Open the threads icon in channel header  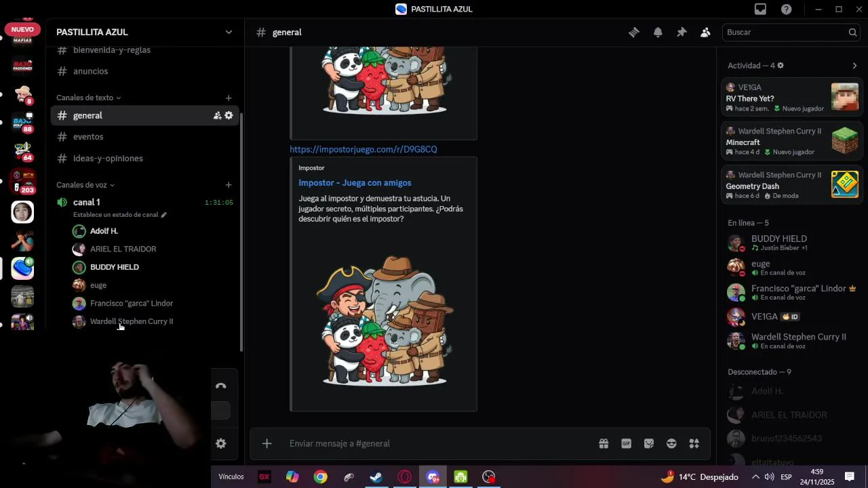tap(634, 32)
